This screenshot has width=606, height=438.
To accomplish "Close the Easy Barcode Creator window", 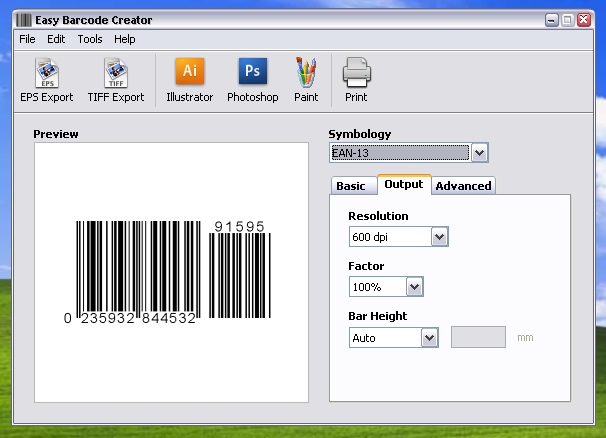I will [584, 20].
